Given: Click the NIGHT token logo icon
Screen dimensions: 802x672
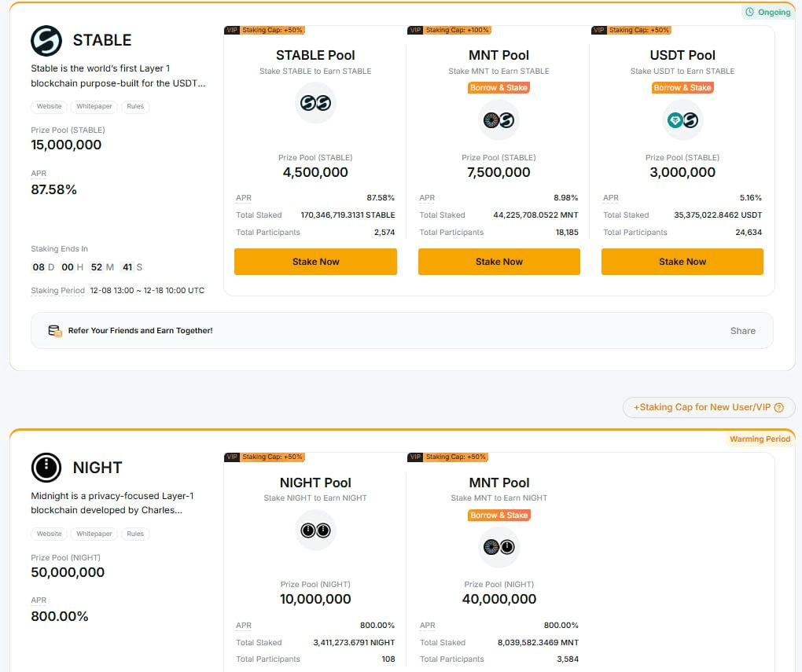Looking at the screenshot, I should tap(46, 468).
